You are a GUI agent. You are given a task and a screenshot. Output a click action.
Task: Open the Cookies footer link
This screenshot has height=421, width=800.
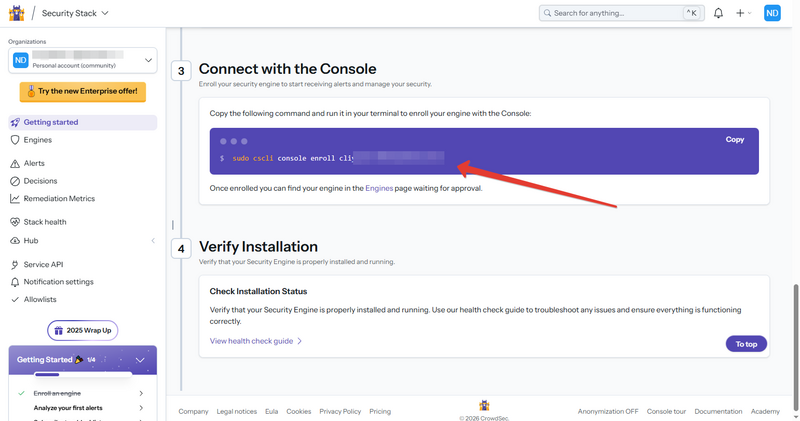tap(298, 411)
